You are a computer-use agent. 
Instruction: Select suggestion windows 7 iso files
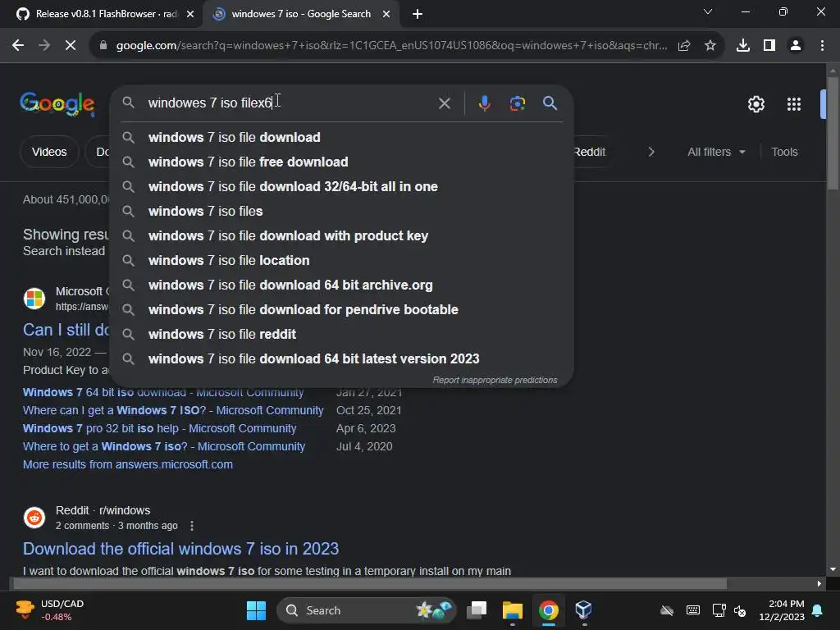click(341, 211)
